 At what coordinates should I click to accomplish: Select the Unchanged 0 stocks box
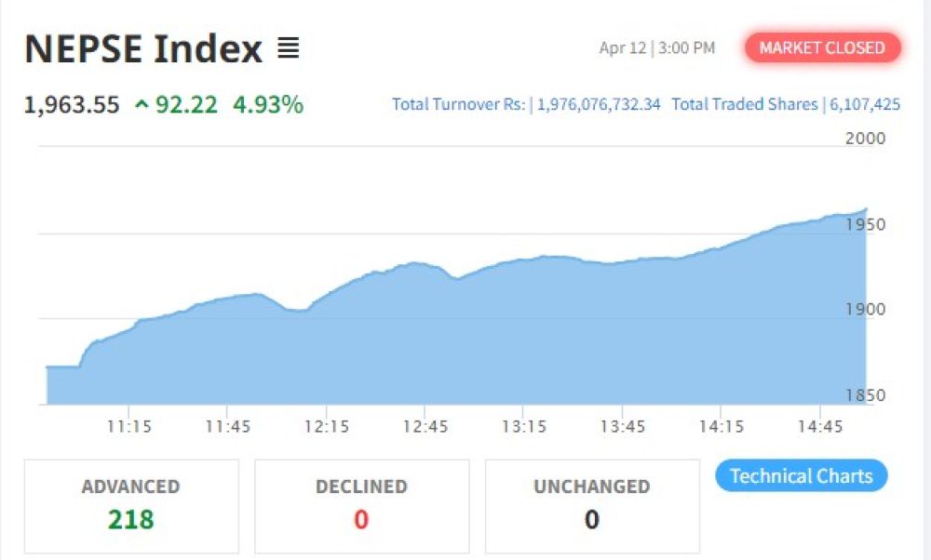click(x=592, y=506)
